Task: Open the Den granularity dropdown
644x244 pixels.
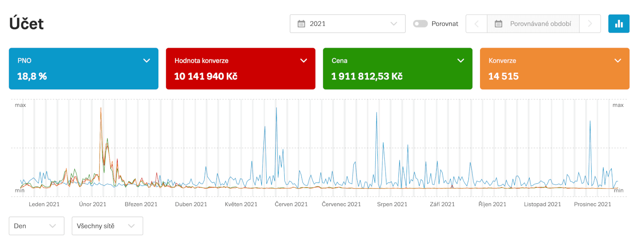Action: coord(36,226)
